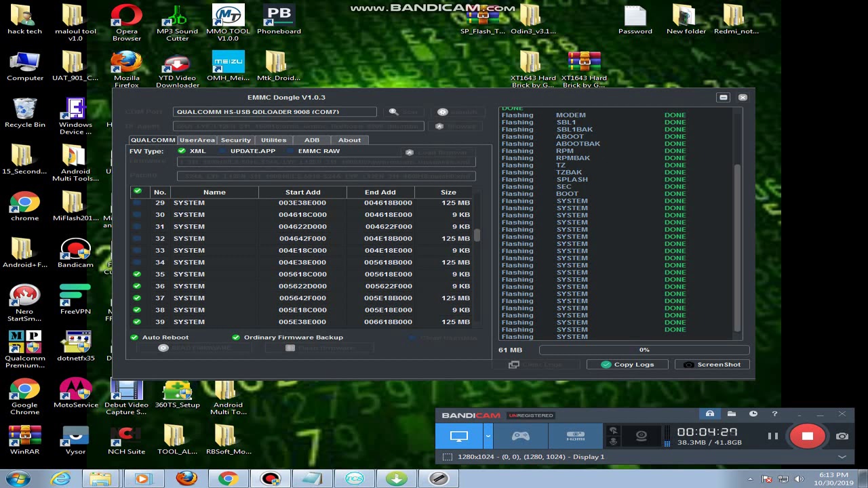Open the COM port selection combo box

(275, 112)
